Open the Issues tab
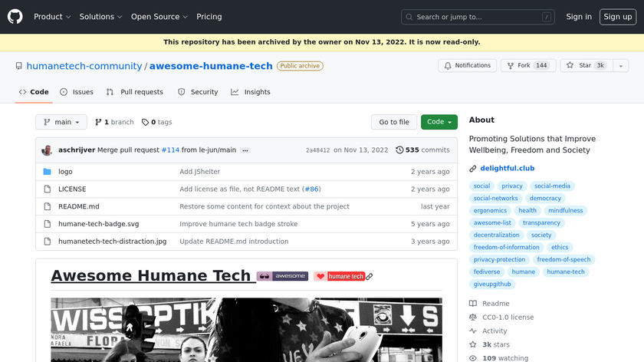This screenshot has width=644, height=362. click(x=77, y=92)
